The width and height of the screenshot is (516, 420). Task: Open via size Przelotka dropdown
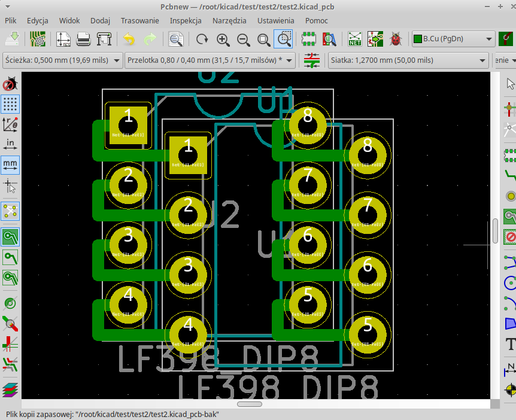210,60
